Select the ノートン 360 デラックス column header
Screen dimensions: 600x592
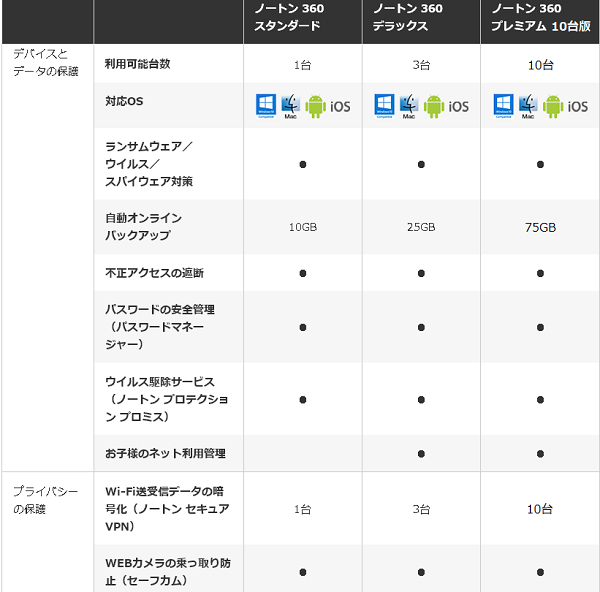[408, 17]
